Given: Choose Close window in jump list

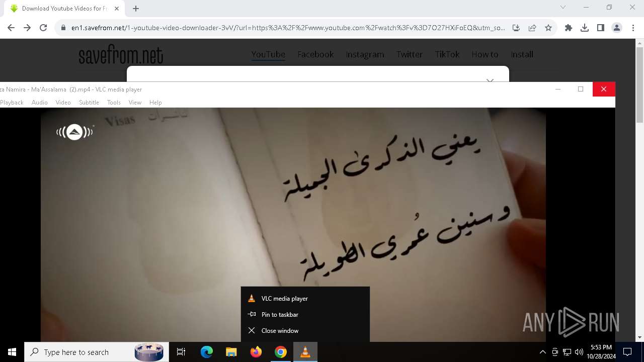Looking at the screenshot, I should (305, 331).
